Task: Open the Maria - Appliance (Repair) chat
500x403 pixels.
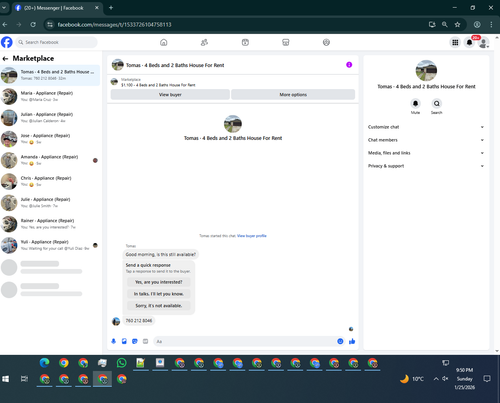Action: pyautogui.click(x=50, y=96)
